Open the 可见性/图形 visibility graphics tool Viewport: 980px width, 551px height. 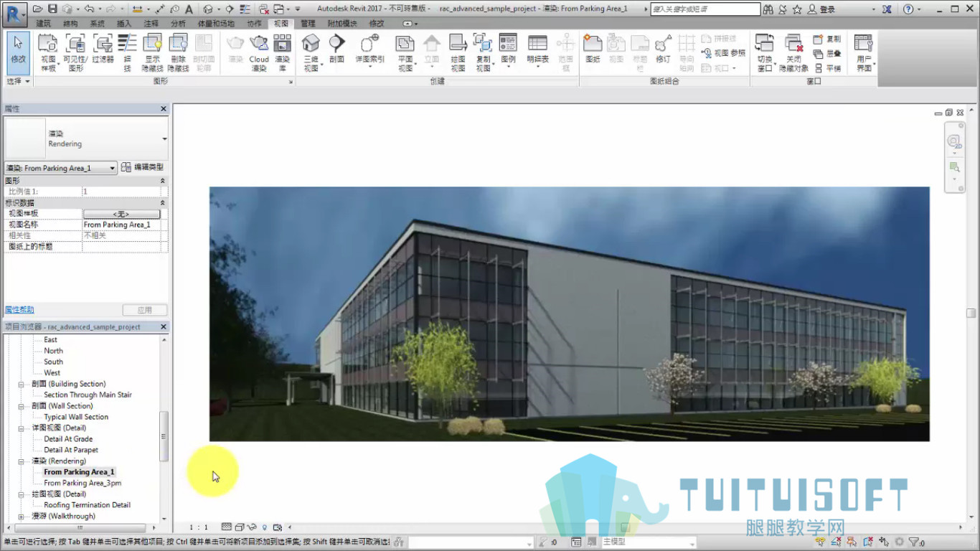(x=75, y=53)
